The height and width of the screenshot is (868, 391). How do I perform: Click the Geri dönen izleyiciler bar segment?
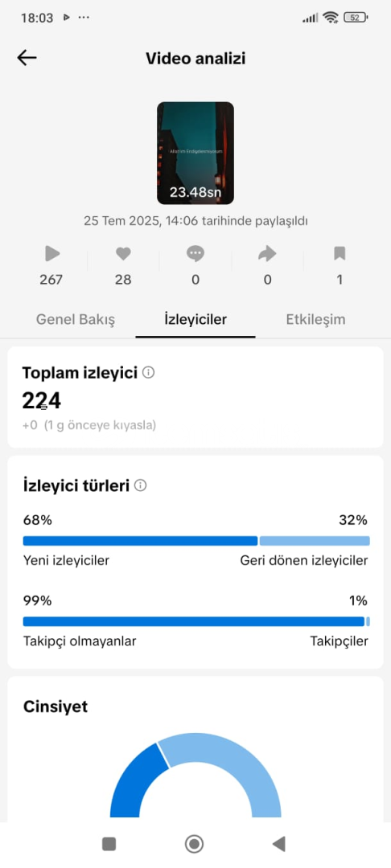[315, 541]
